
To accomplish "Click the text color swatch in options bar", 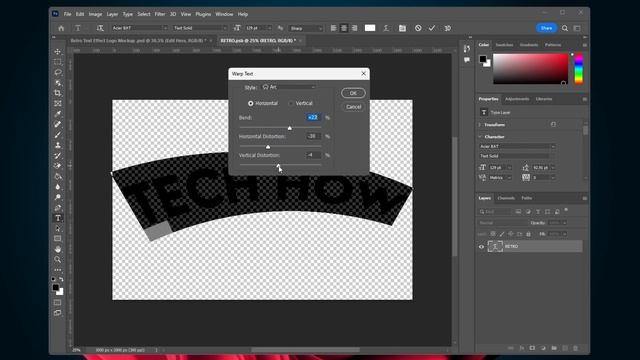I will point(370,28).
